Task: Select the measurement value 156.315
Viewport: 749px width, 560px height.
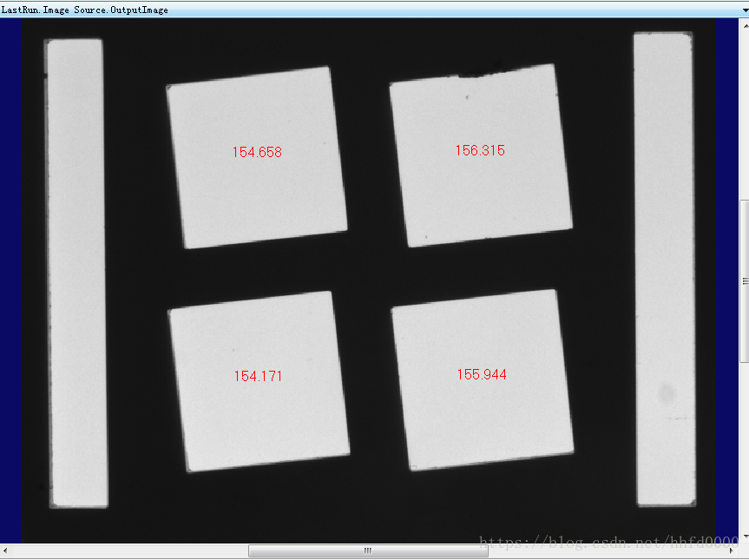Action: (x=480, y=150)
